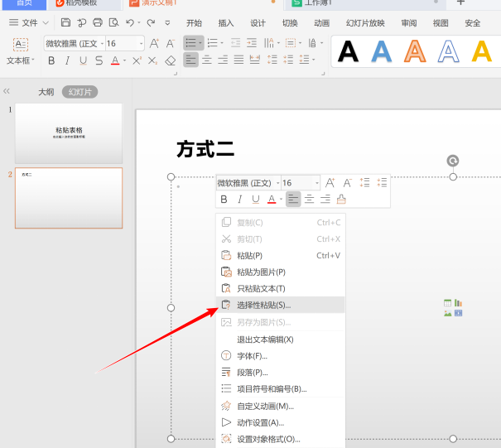Choose 退出文本编辑(X) in context menu
This screenshot has height=448, width=501.
click(281, 340)
